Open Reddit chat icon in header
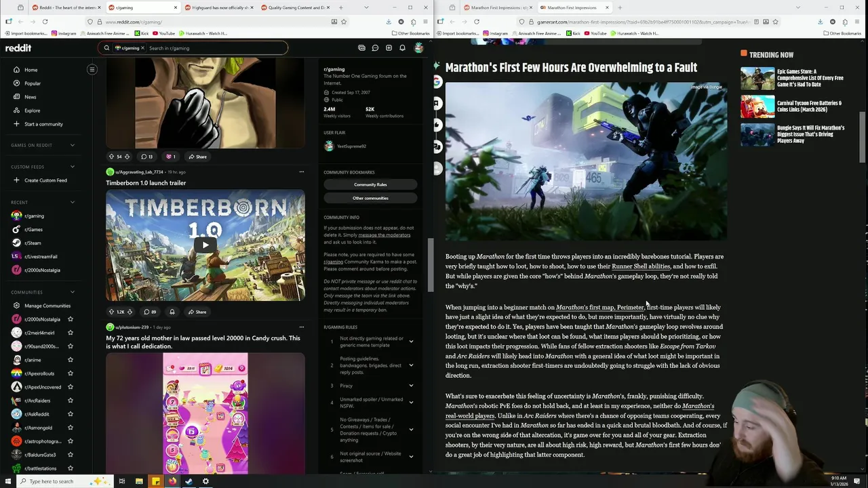The width and height of the screenshot is (868, 488). coord(375,48)
